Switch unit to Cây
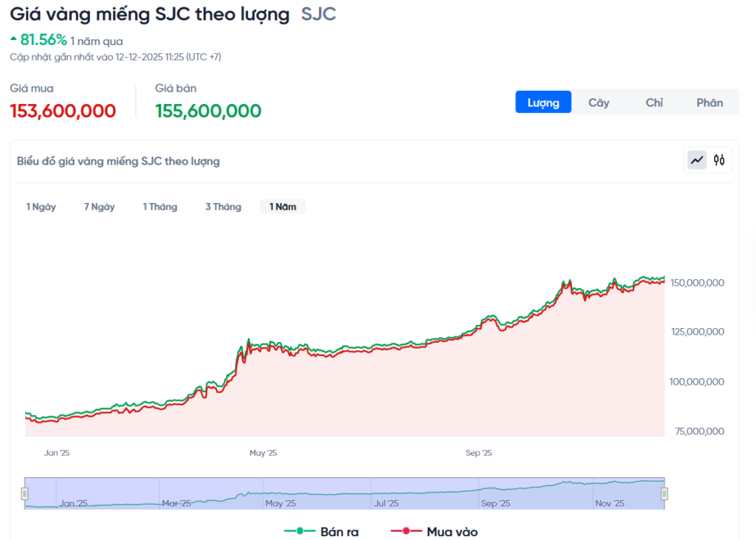 pos(599,103)
